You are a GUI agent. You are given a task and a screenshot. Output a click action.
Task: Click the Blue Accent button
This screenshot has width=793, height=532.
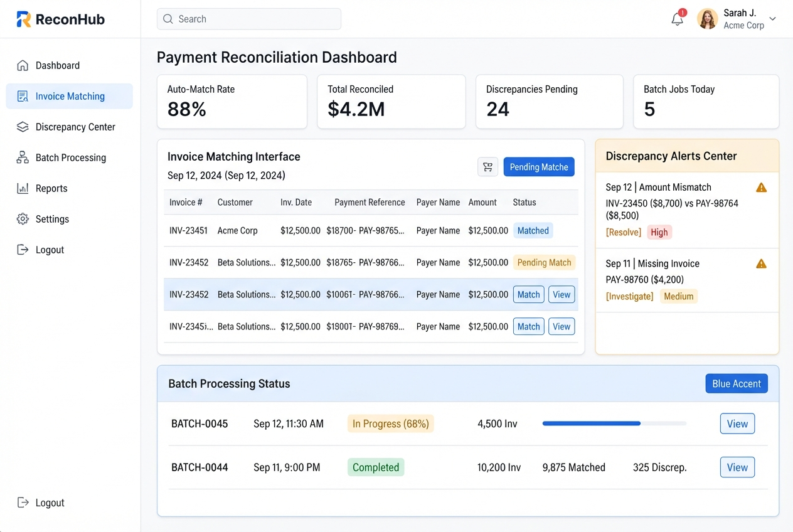click(x=737, y=384)
